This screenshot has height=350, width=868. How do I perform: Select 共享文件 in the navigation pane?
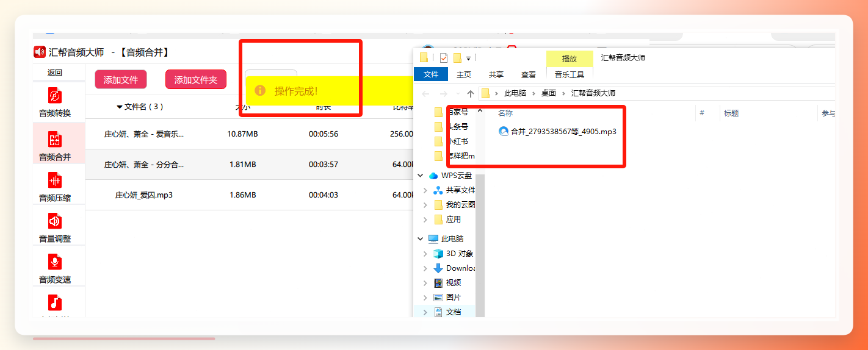[454, 190]
